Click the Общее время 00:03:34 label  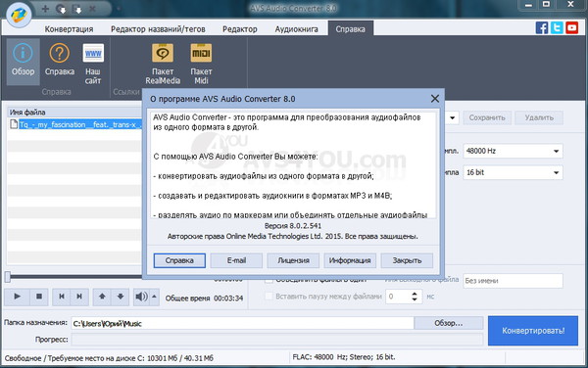(204, 298)
